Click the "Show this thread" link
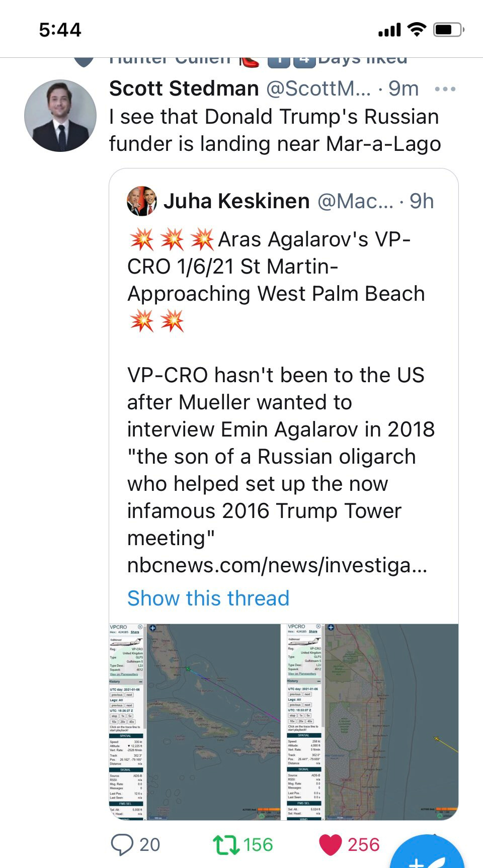 pyautogui.click(x=208, y=598)
